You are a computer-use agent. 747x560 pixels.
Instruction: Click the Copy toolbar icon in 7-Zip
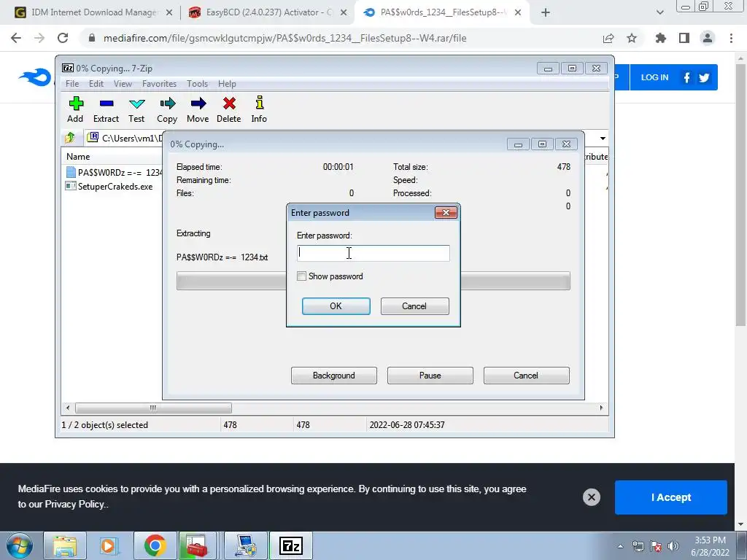point(167,109)
